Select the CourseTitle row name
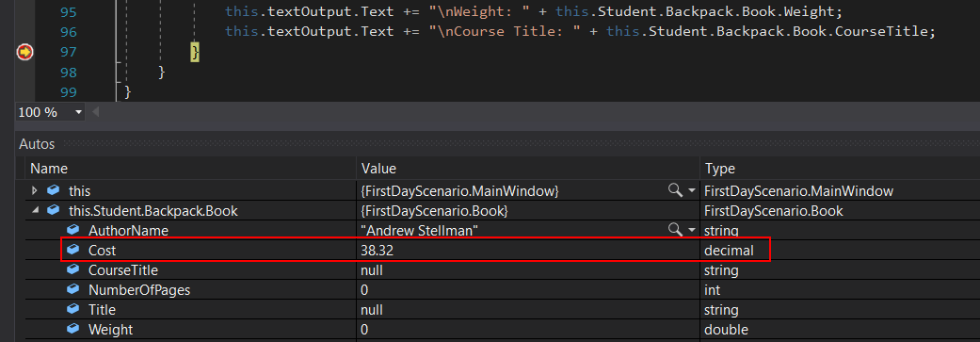 tap(123, 270)
